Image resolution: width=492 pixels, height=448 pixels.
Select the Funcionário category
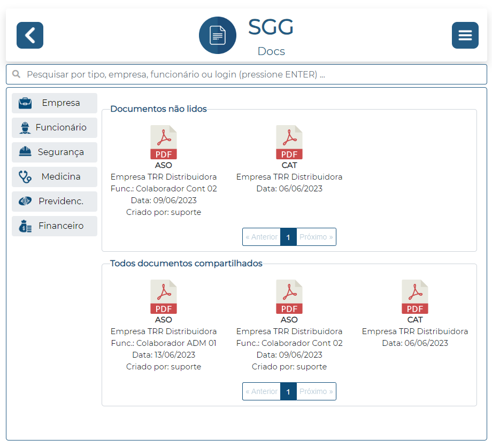tap(55, 128)
